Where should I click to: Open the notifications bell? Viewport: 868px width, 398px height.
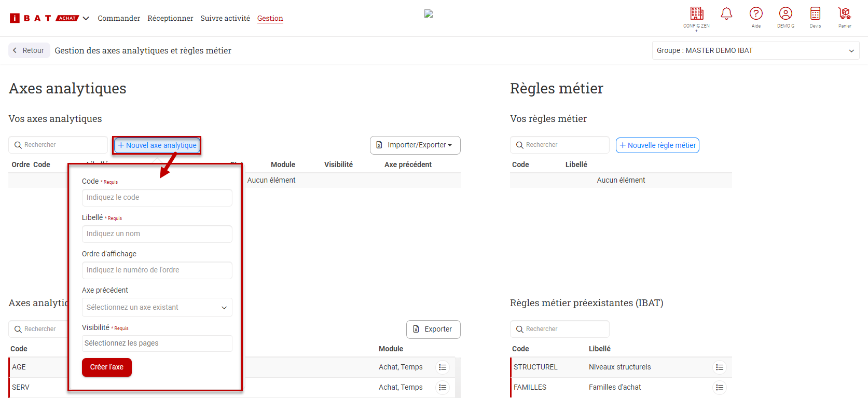[726, 13]
